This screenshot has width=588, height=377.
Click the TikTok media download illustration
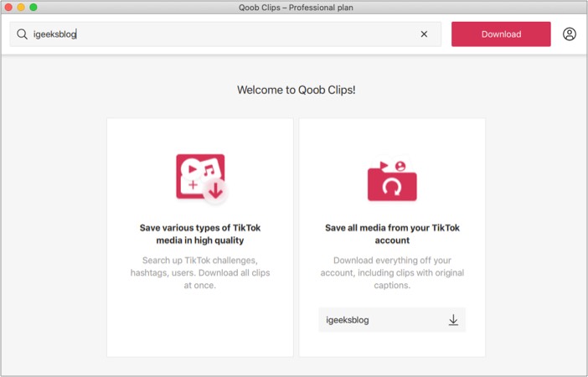tap(201, 178)
